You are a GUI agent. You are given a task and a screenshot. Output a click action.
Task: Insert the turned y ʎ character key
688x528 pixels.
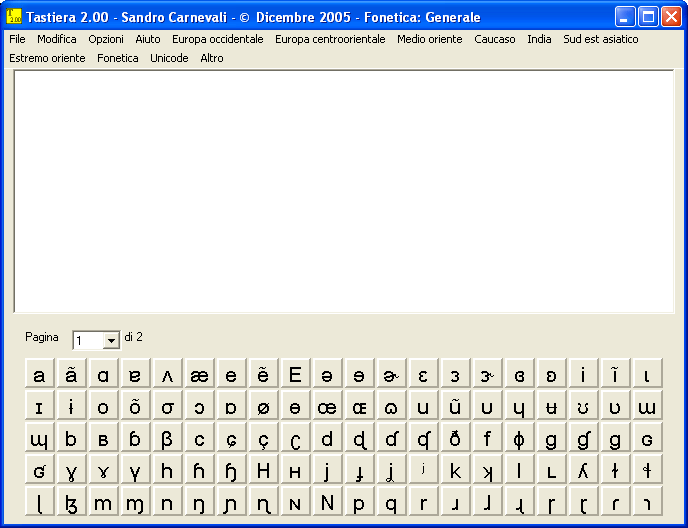point(584,469)
